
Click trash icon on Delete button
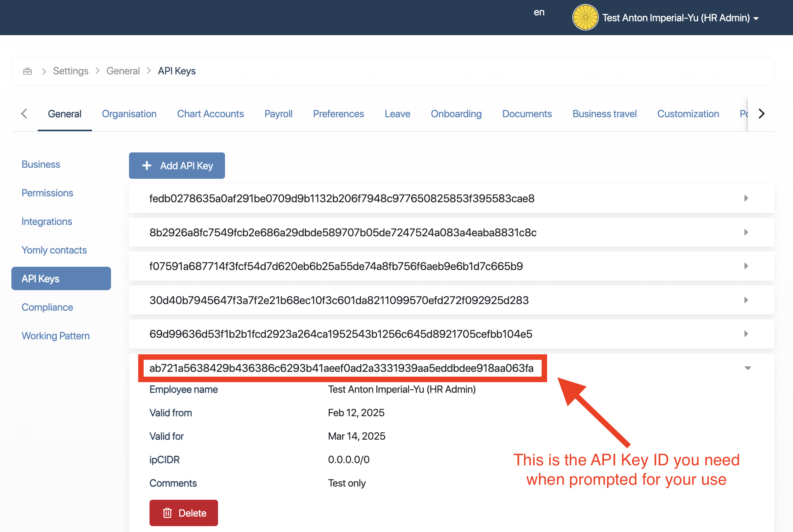167,513
